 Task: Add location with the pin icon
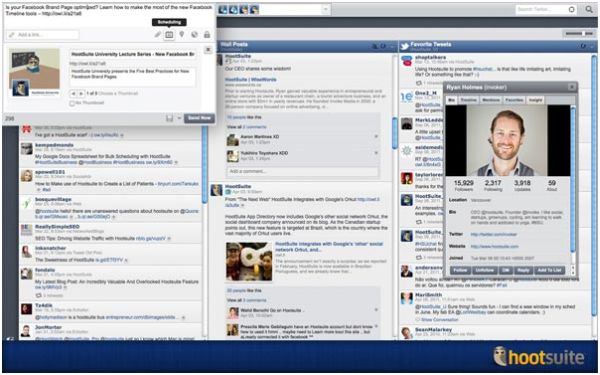click(x=182, y=34)
